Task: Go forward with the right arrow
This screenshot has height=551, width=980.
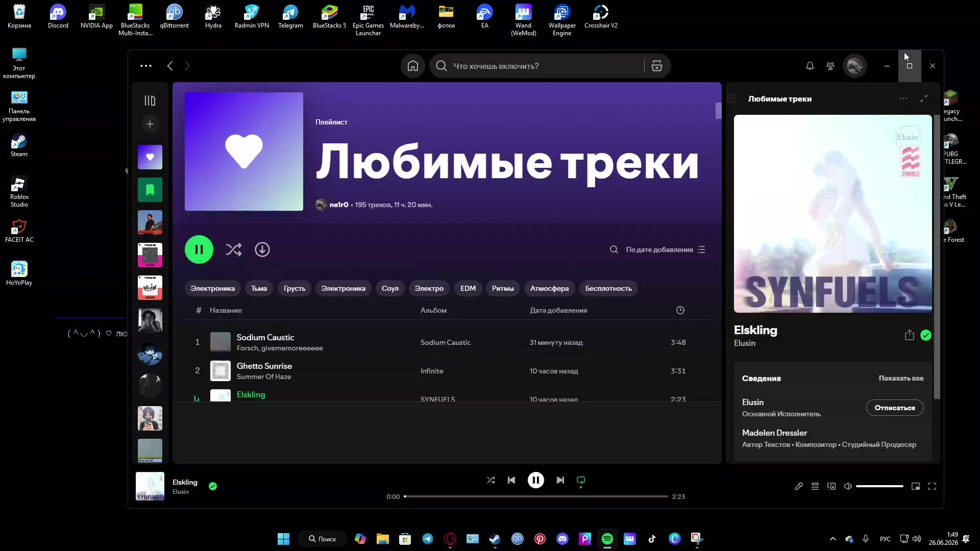Action: [x=187, y=66]
